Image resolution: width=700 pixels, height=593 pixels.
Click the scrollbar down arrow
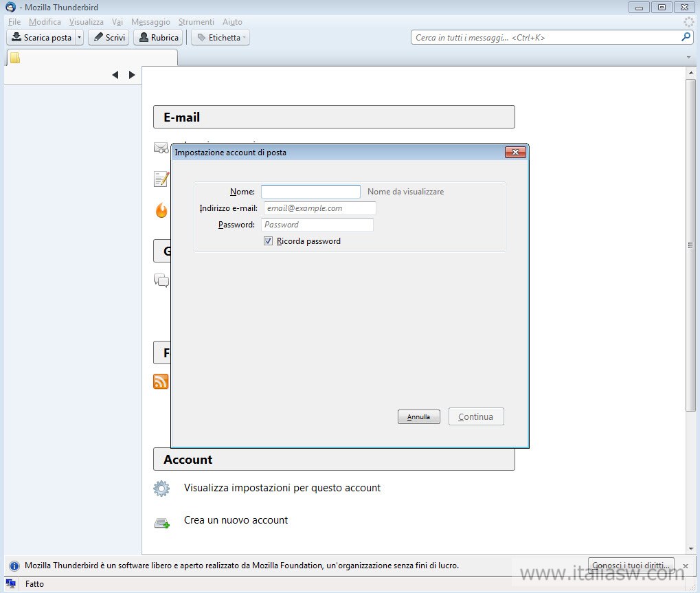point(690,549)
